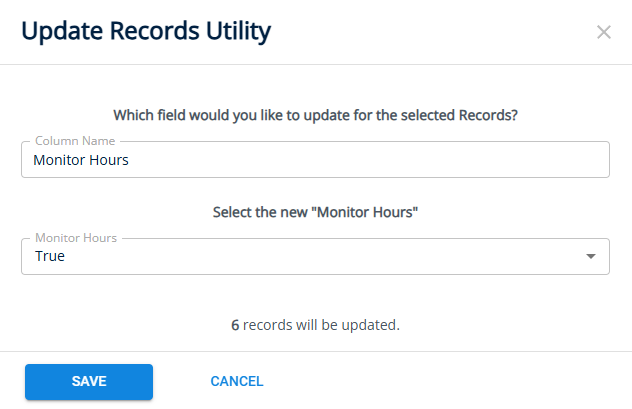Select the "True" value in the dropdown
Viewport: 632px width, 409px height.
[x=50, y=257]
